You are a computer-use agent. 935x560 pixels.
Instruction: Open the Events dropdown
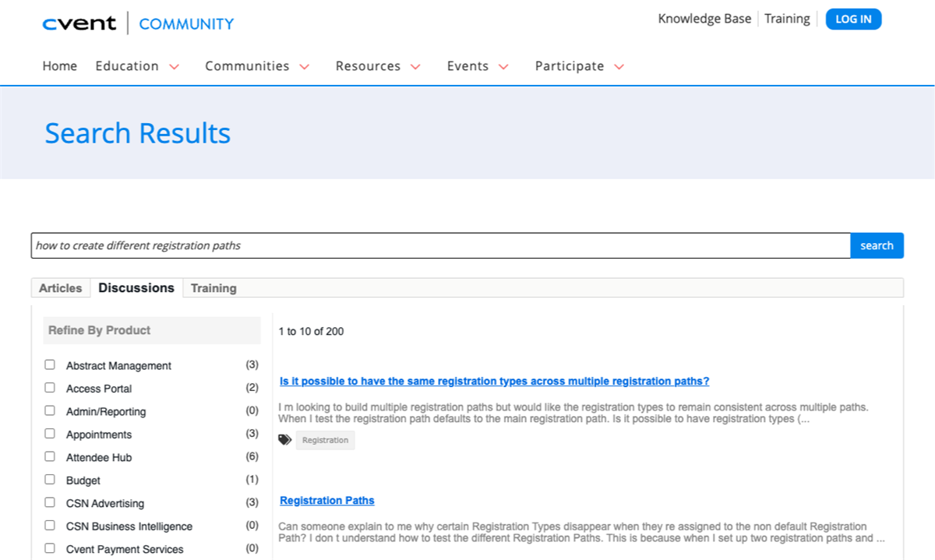tap(477, 66)
